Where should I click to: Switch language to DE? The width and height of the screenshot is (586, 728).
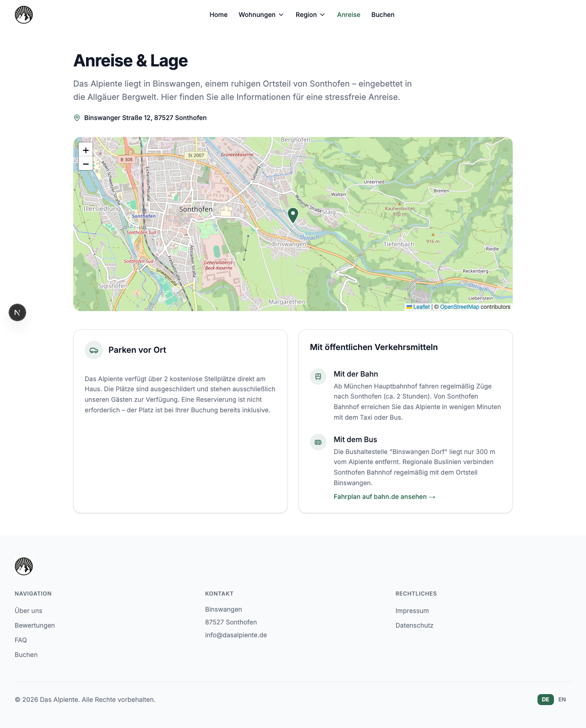tap(545, 700)
